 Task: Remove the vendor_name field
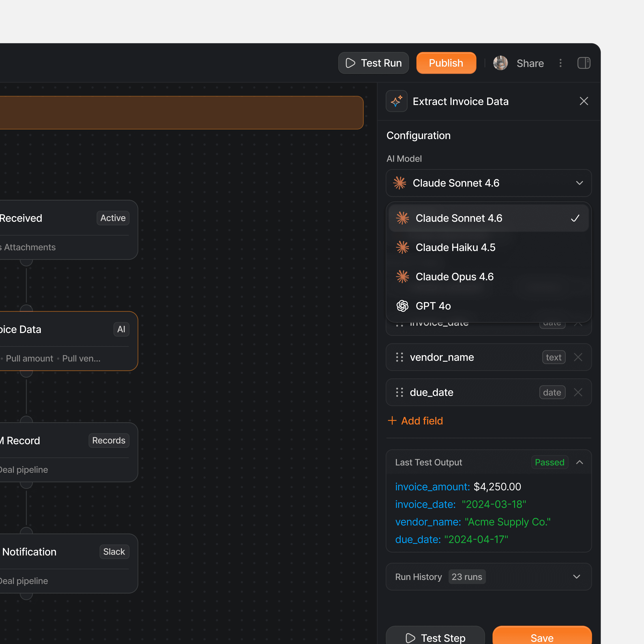578,357
